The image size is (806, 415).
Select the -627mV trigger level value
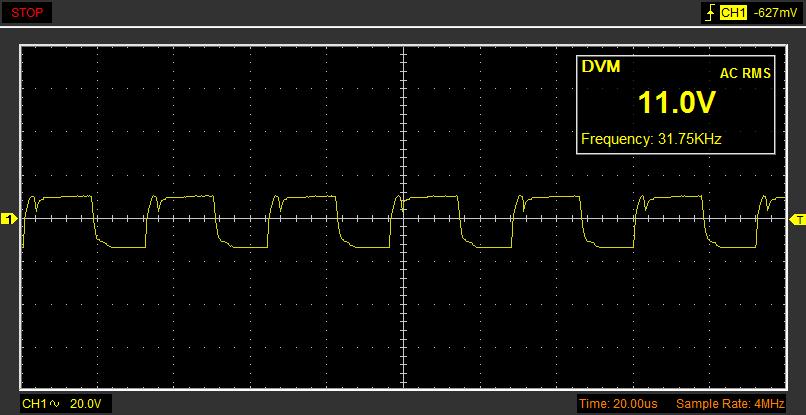[775, 14]
